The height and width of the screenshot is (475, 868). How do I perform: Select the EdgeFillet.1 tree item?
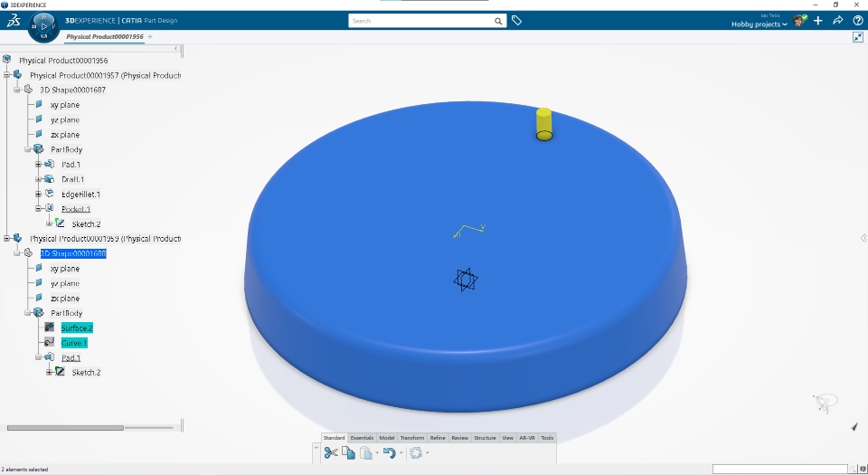tap(80, 194)
